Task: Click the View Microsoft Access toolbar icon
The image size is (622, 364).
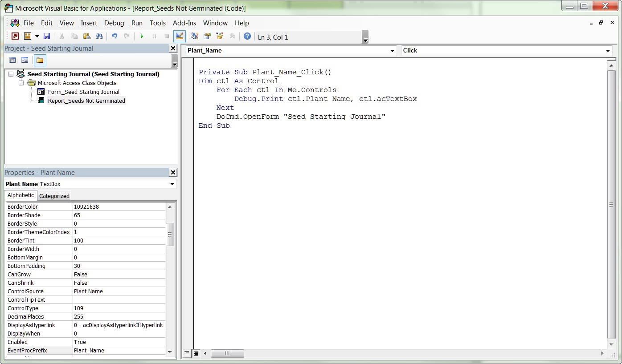Action: click(15, 36)
